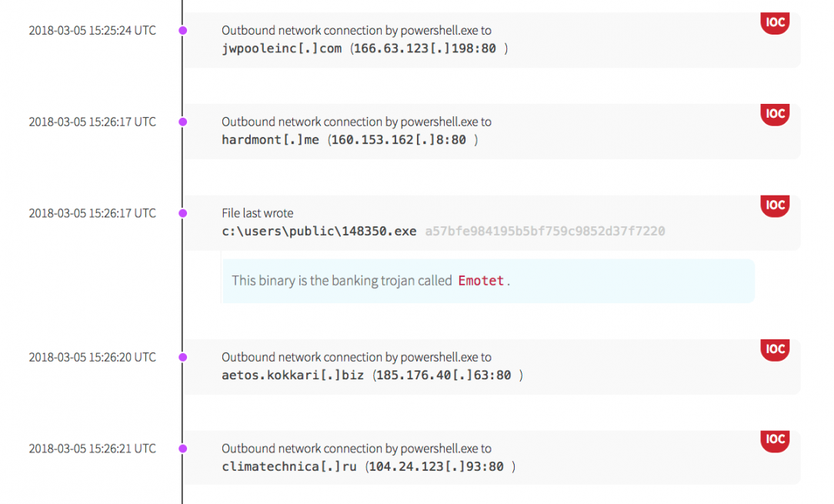The height and width of the screenshot is (504, 834).
Task: Select the 15:26:21 timeline dot
Action: (x=182, y=449)
